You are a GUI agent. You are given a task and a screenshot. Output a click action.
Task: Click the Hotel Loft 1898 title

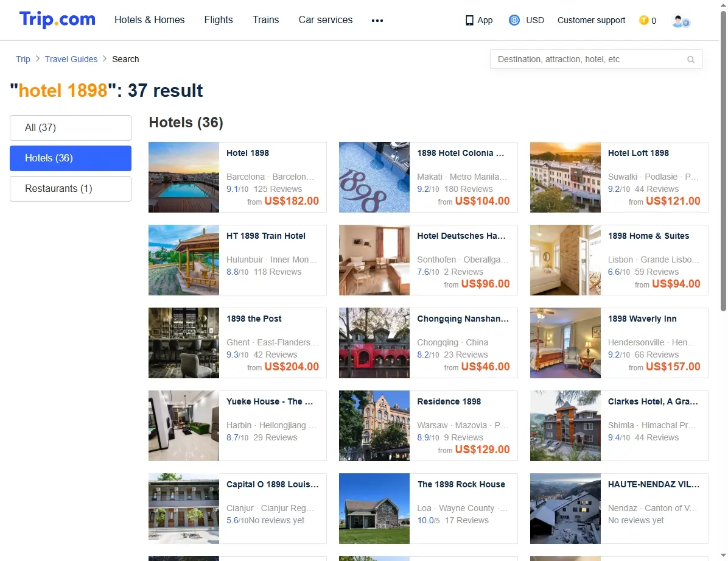[639, 153]
